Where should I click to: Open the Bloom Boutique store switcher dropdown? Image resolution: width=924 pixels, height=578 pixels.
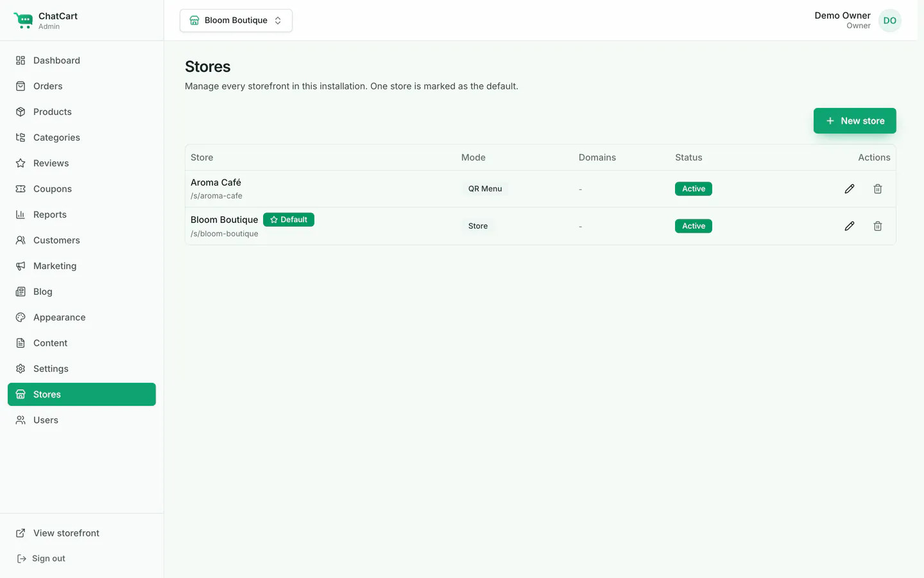pyautogui.click(x=236, y=21)
